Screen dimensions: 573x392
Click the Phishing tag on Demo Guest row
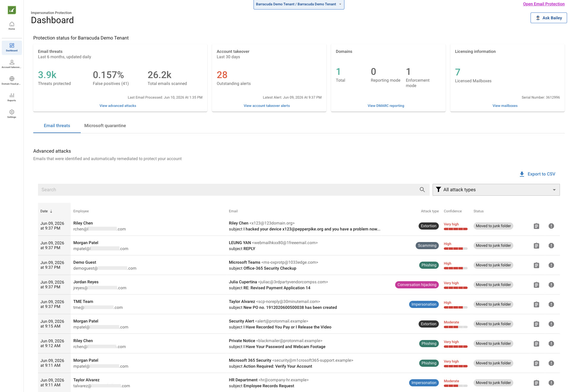point(429,265)
